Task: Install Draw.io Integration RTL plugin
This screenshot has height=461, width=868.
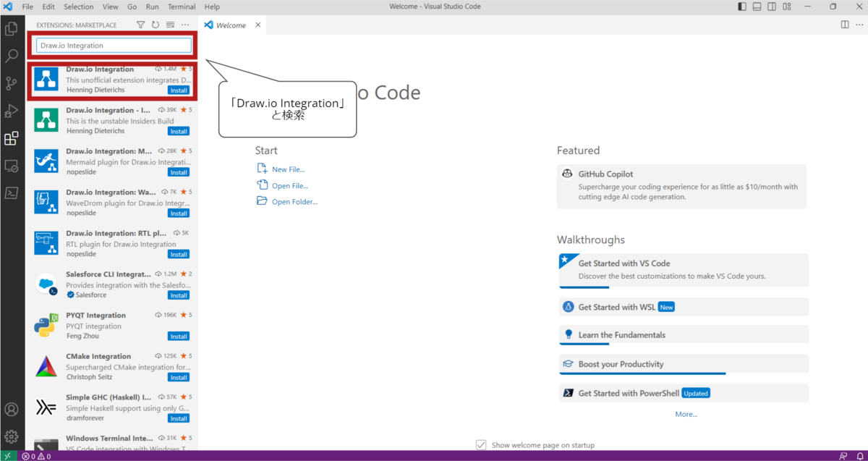Action: tap(179, 254)
